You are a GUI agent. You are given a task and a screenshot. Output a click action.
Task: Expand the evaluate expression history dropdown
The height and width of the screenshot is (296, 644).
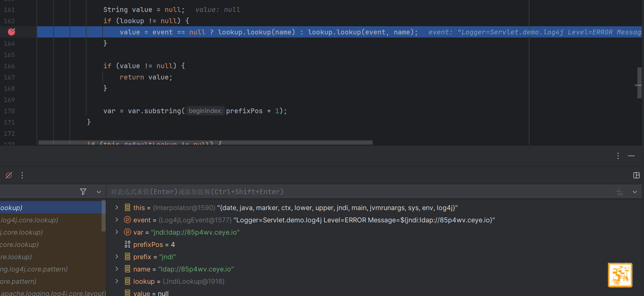635,192
